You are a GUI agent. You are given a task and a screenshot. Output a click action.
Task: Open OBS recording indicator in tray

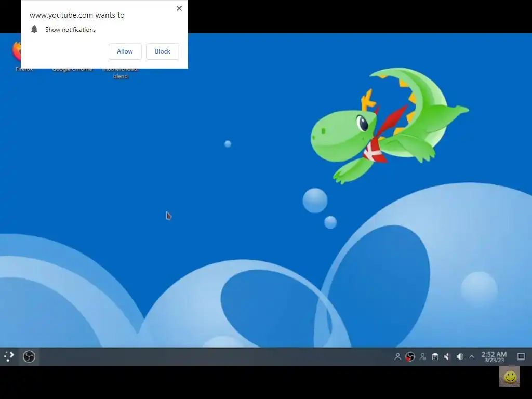[x=410, y=356]
